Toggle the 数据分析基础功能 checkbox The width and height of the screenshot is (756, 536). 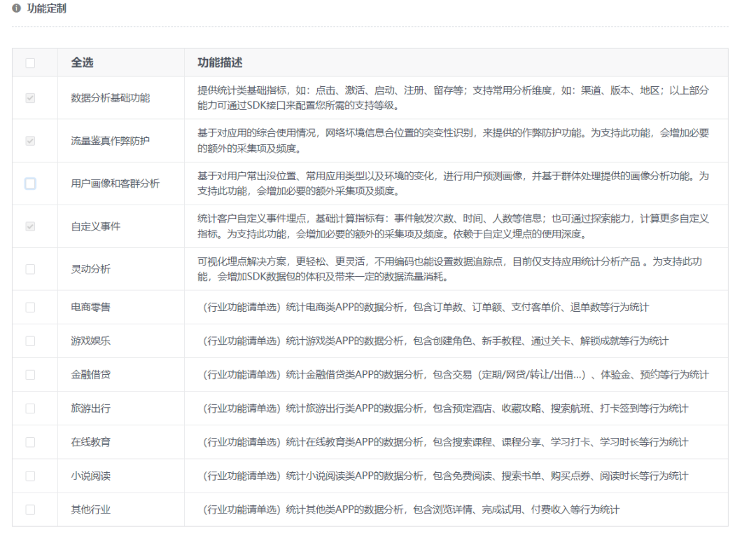coord(30,98)
